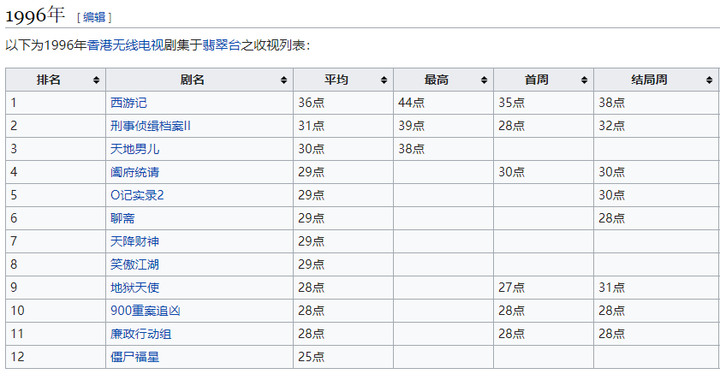Select the 31点 average cell

click(x=343, y=126)
